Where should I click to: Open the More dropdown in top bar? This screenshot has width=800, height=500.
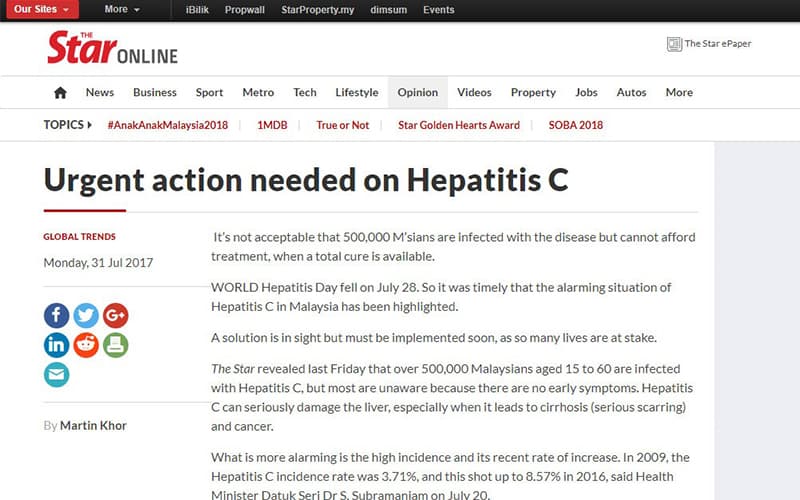coord(122,9)
